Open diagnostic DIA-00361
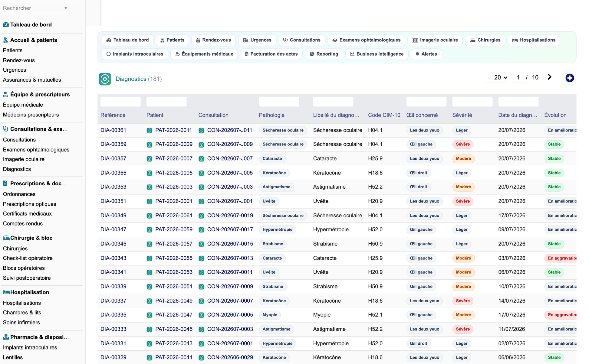This screenshot has width=589, height=364. (x=113, y=130)
